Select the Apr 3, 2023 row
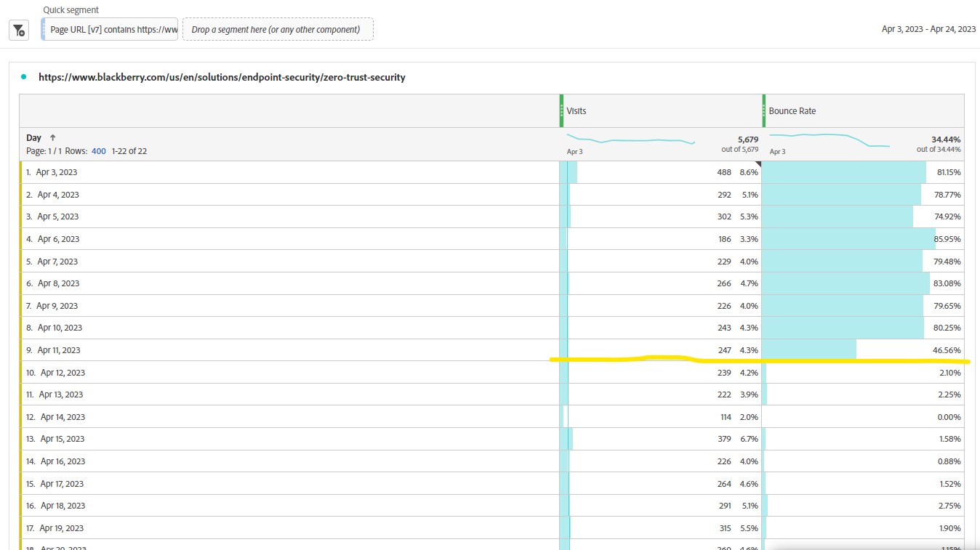 click(x=57, y=172)
